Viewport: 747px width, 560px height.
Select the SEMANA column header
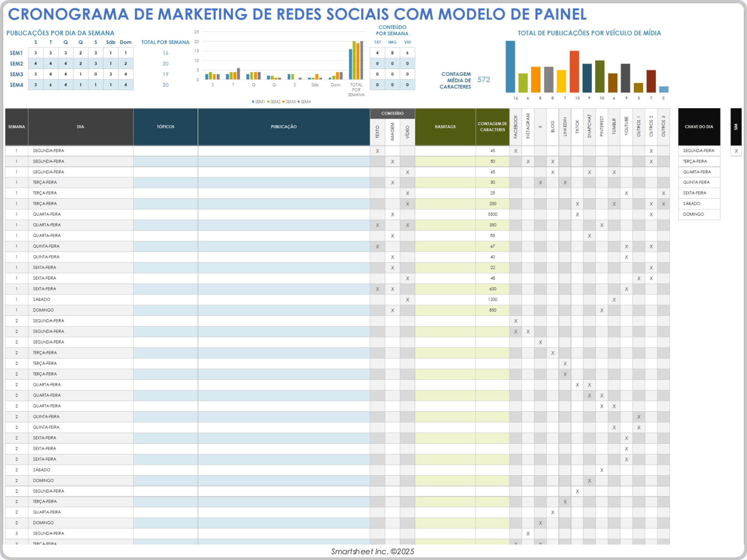[16, 127]
